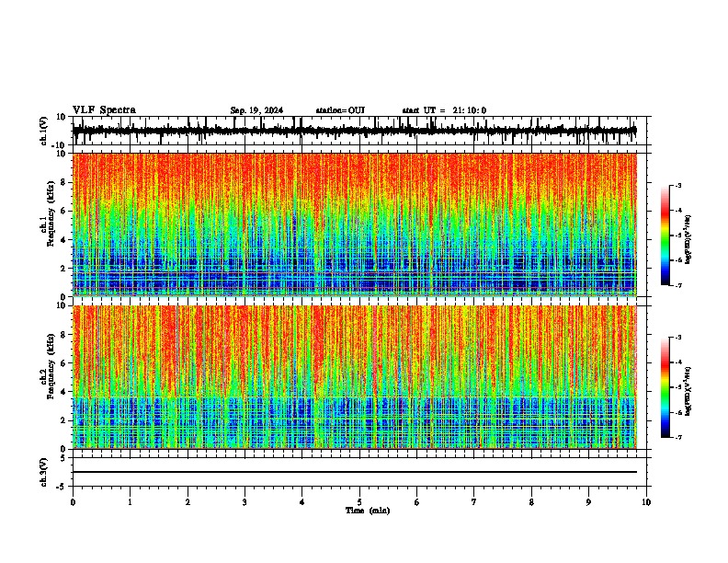Screen dimensions: 728x563
Task: Click the ch.1 spectrogram plot
Action: click(x=354, y=224)
